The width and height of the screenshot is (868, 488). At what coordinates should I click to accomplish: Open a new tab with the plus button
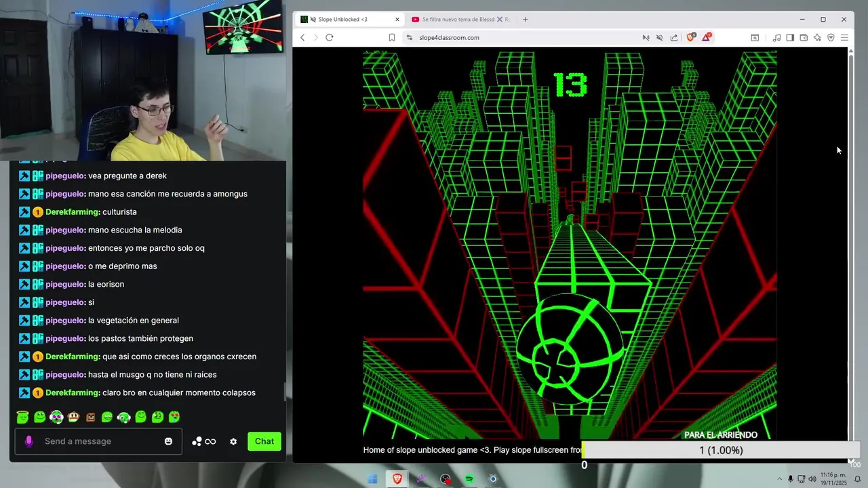pos(525,19)
